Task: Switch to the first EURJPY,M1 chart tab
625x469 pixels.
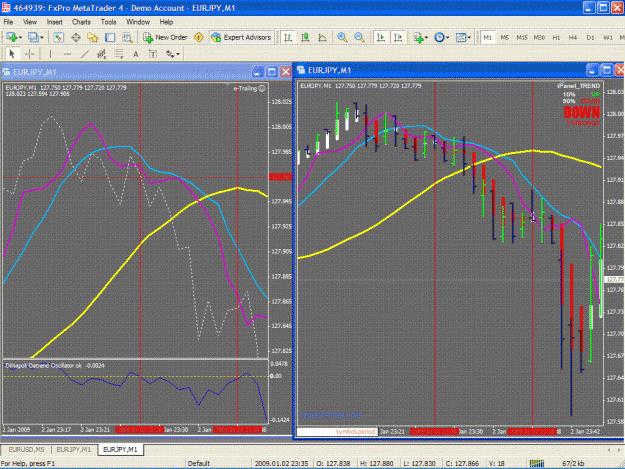Action: (x=74, y=449)
